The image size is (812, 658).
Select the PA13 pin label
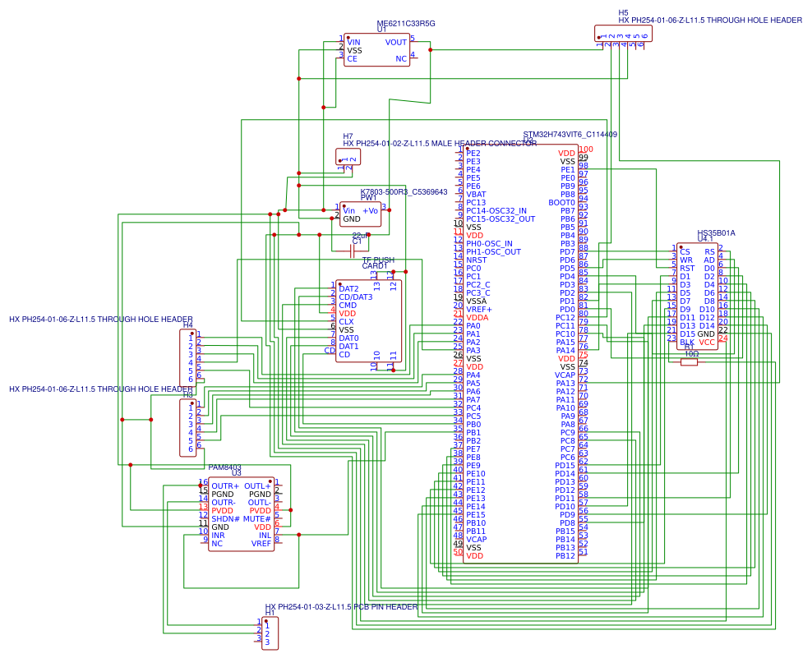pos(565,383)
